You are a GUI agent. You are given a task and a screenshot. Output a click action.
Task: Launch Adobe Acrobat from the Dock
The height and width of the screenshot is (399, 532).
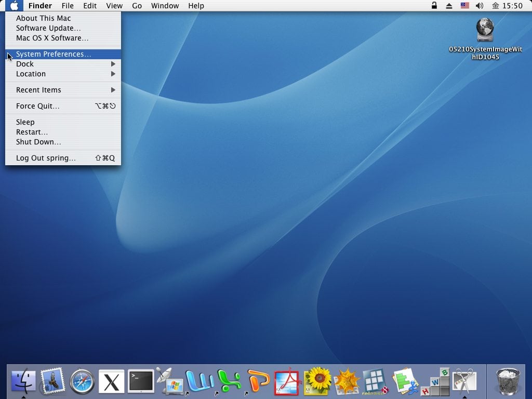tap(287, 382)
